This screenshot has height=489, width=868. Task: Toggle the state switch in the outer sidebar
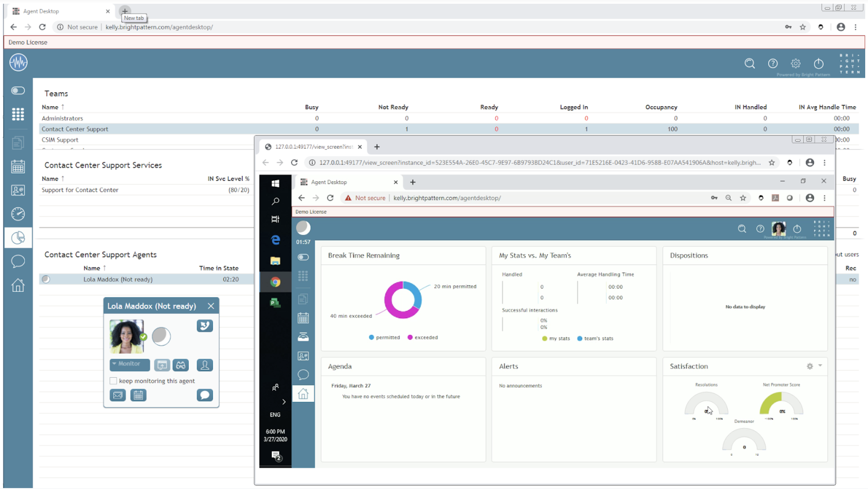[x=18, y=90]
